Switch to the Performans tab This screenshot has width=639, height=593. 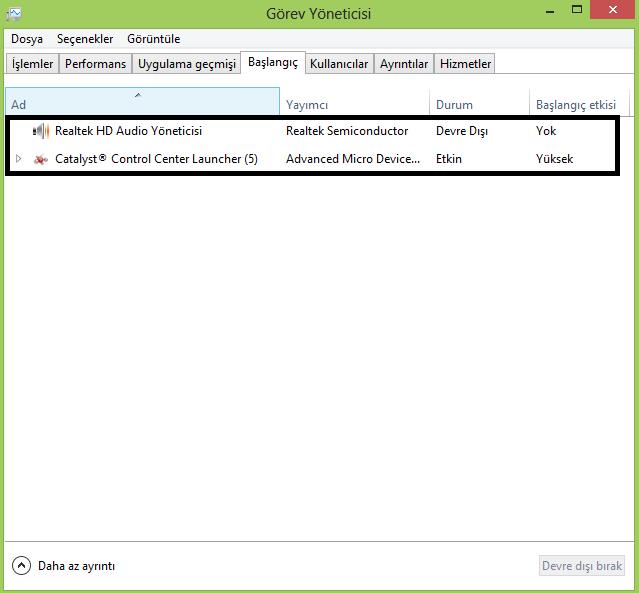[x=95, y=64]
